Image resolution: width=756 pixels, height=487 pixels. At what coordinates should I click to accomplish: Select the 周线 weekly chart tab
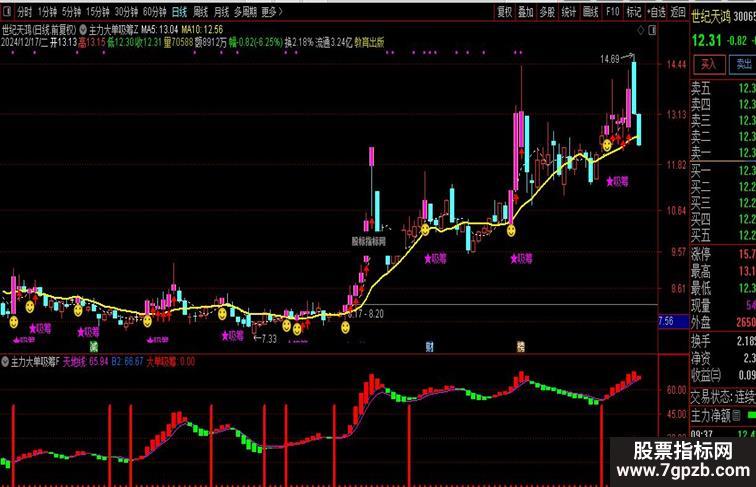point(200,12)
